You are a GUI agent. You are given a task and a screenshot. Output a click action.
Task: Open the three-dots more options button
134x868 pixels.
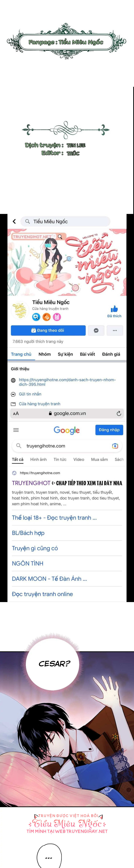coord(115,330)
